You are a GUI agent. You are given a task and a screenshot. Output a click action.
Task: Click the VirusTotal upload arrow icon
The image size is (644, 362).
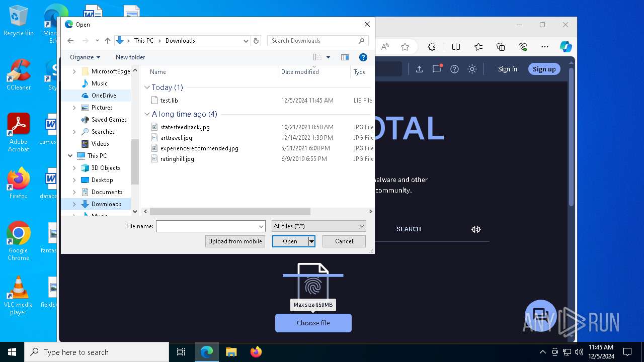419,69
